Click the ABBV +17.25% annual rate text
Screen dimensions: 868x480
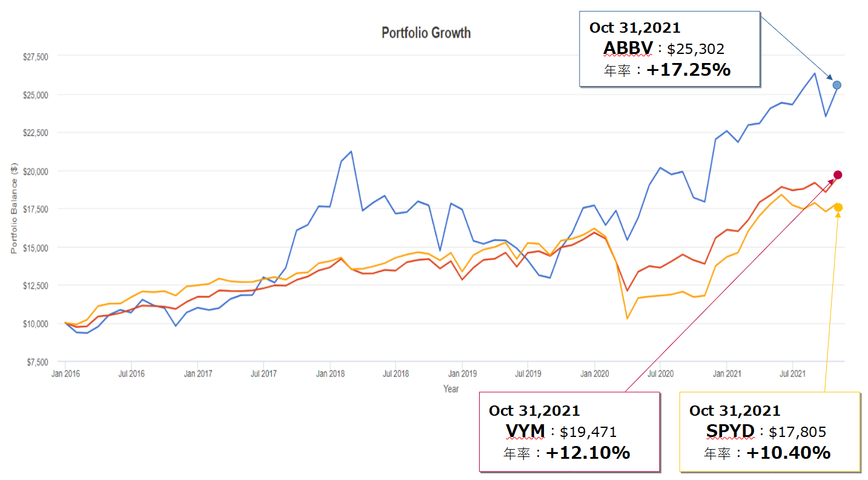[688, 70]
